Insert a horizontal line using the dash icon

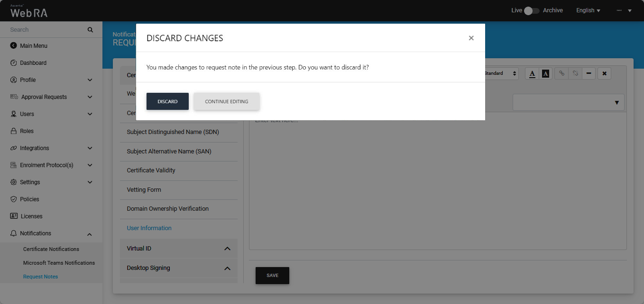(589, 73)
